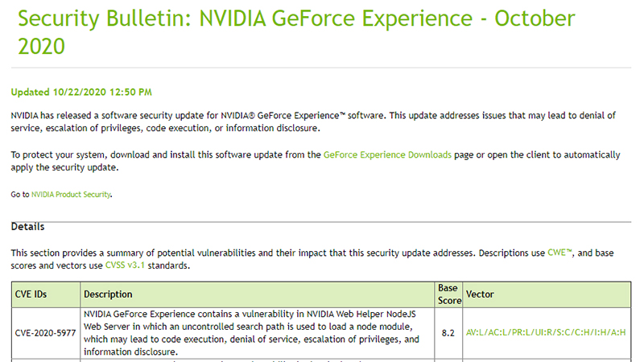
Task: Click the 'Go to' text before the security link
Action: click(20, 195)
